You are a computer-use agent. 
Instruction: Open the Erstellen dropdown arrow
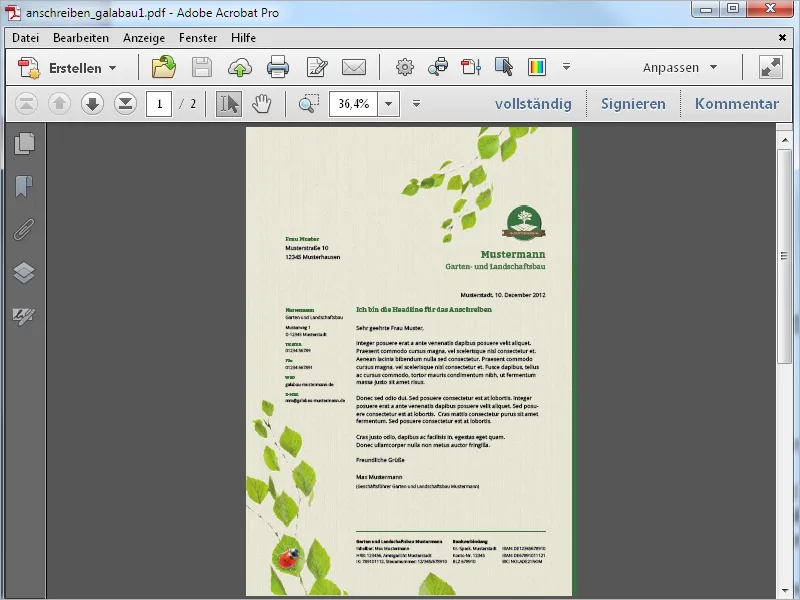pyautogui.click(x=113, y=68)
